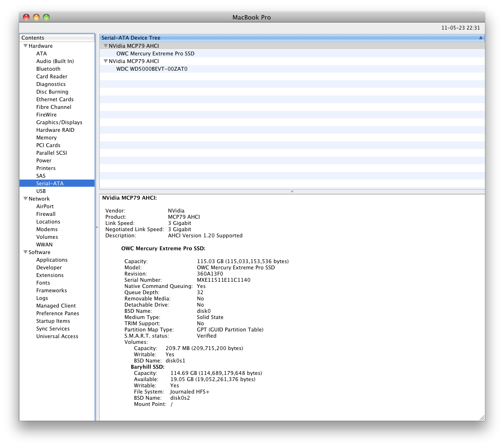The width and height of the screenshot is (504, 447).
Task: Click the Hardware section label
Action: tap(41, 46)
